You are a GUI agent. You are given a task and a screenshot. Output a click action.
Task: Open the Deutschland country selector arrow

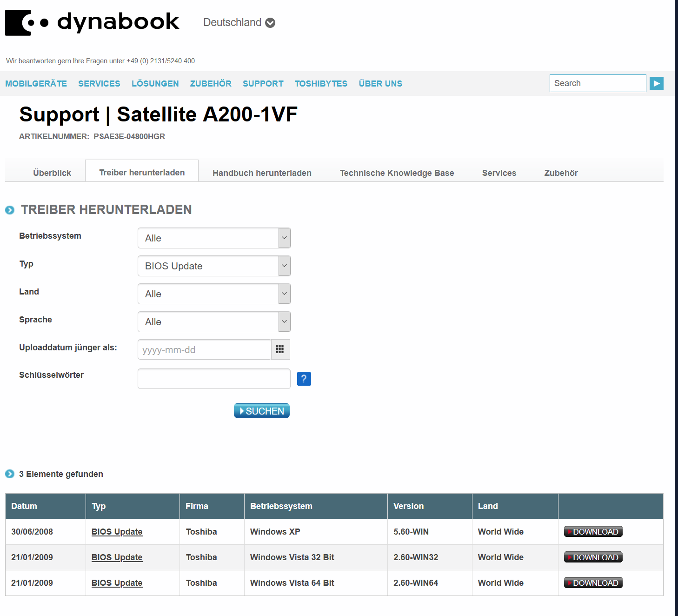point(270,23)
